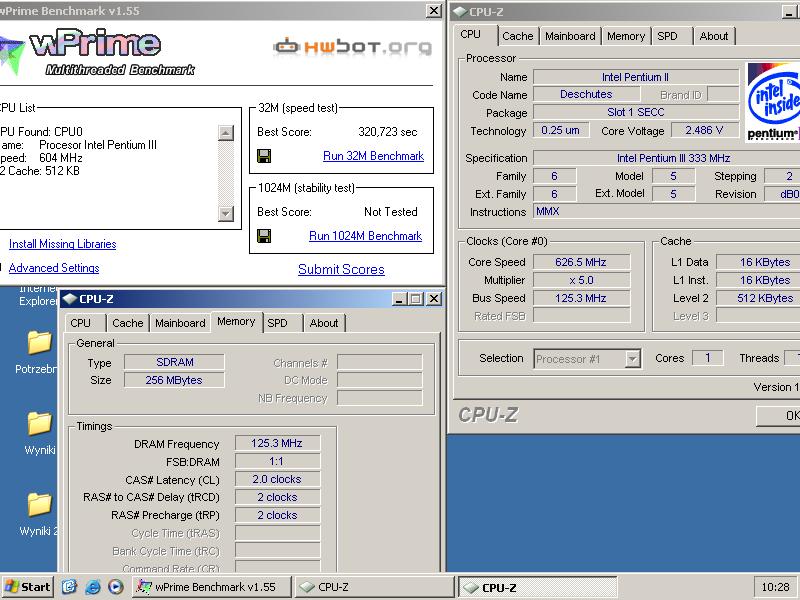This screenshot has height=600, width=800.
Task: Click the memory Size value 256 MBytes
Action: point(174,380)
